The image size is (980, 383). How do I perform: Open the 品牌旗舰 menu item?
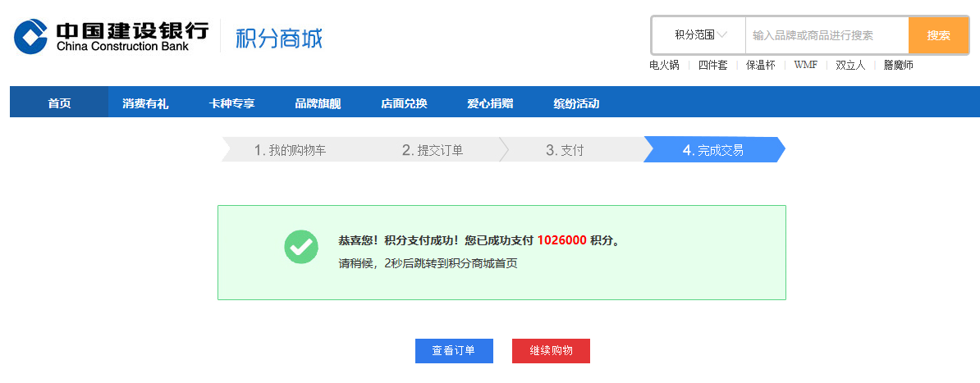(x=318, y=103)
